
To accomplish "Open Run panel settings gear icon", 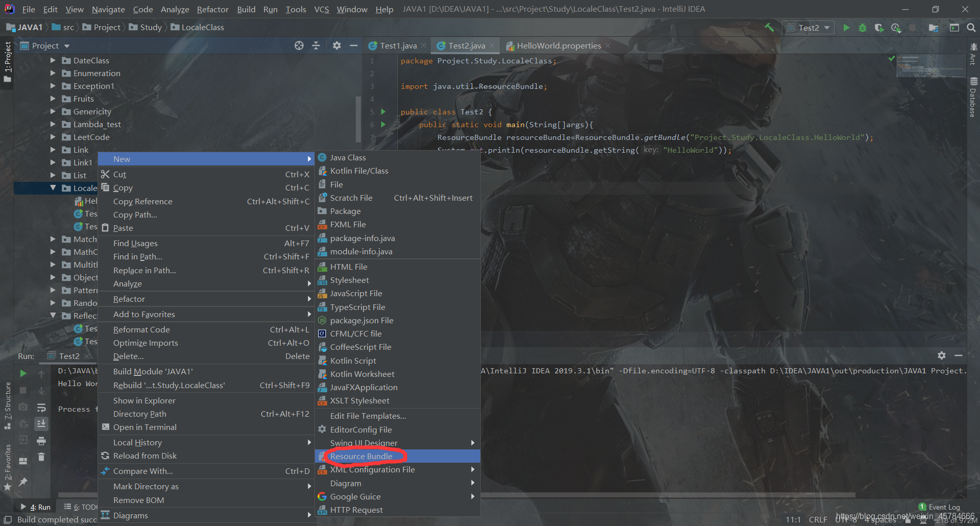I will (942, 355).
